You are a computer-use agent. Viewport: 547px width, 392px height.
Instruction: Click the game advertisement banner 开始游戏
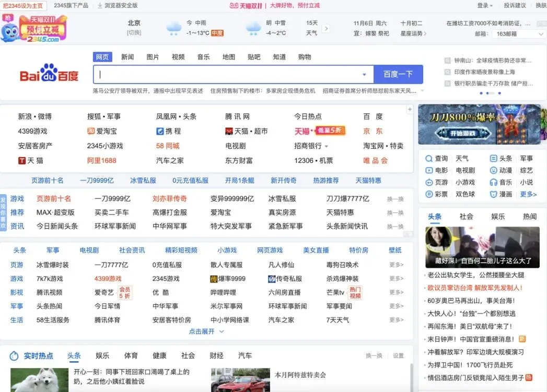[479, 124]
